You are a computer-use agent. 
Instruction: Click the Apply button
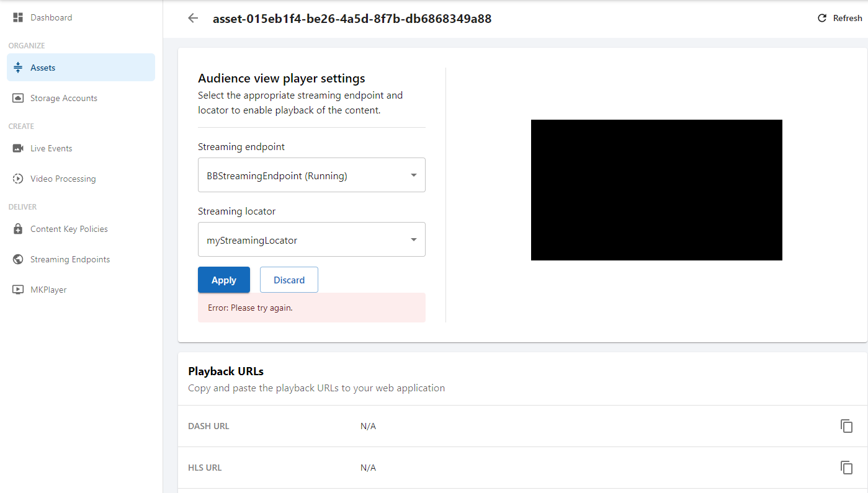[224, 280]
